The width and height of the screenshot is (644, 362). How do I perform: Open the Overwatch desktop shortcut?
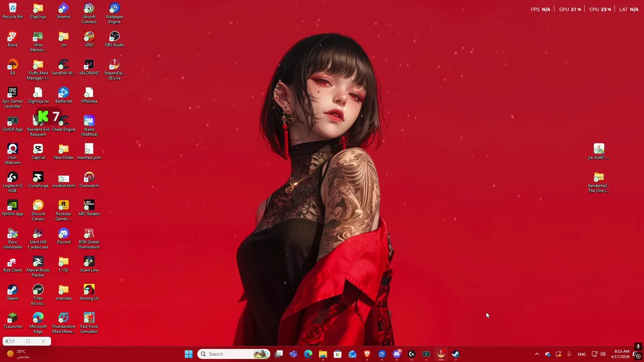coord(89,180)
